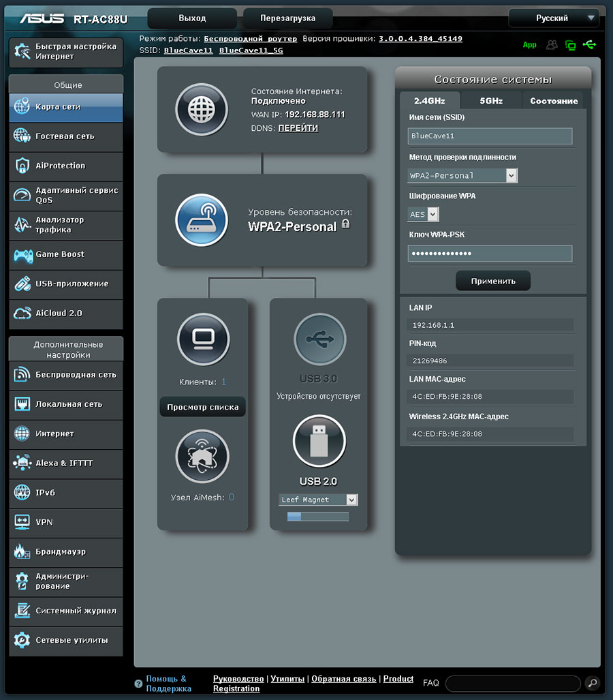This screenshot has height=700, width=613.
Task: Click the App link in header
Action: (x=530, y=44)
